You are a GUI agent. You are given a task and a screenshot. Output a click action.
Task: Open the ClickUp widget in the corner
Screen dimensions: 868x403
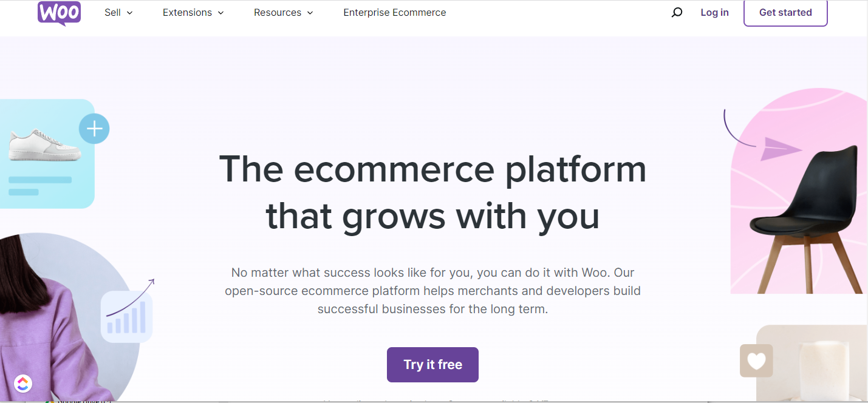(23, 384)
